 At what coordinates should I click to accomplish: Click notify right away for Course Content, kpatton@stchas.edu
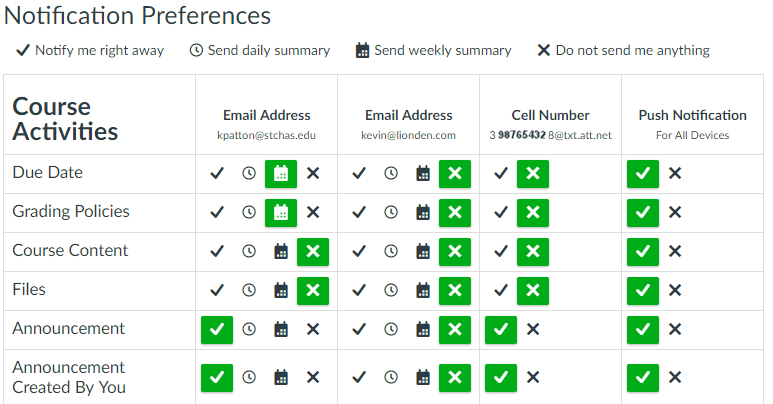pos(217,251)
